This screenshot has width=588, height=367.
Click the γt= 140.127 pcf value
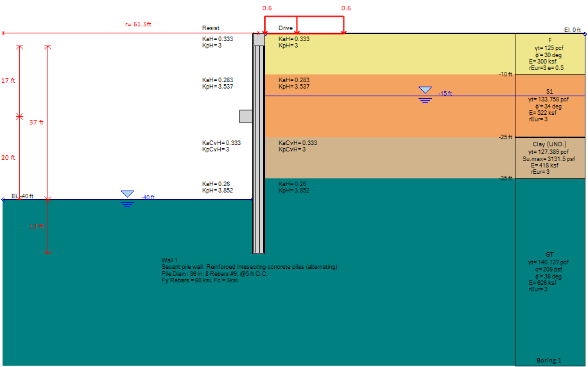pyautogui.click(x=548, y=262)
